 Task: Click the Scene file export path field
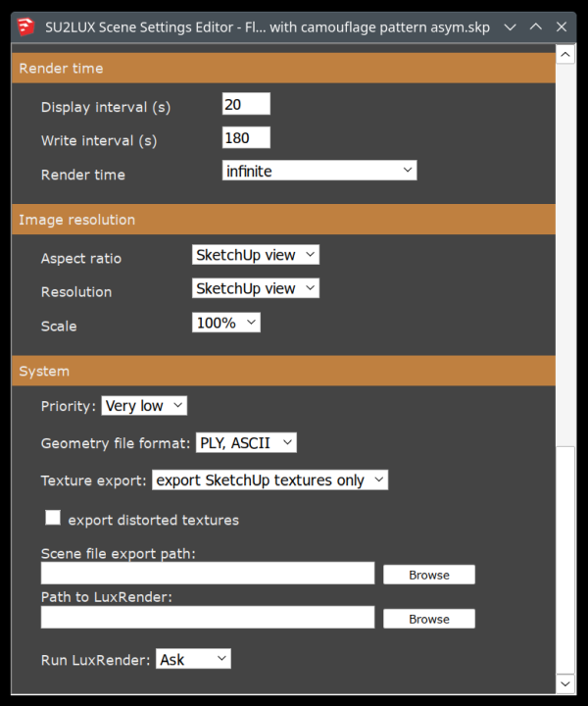[208, 574]
